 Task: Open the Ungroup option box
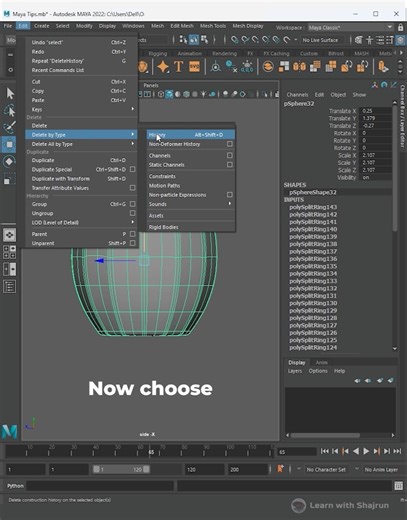pyautogui.click(x=132, y=213)
